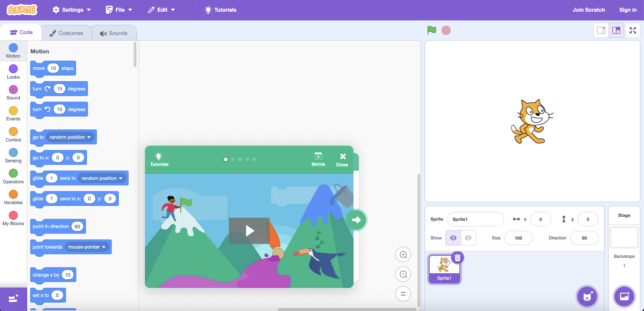Open the Edit menu
This screenshot has height=311, width=644.
(161, 10)
